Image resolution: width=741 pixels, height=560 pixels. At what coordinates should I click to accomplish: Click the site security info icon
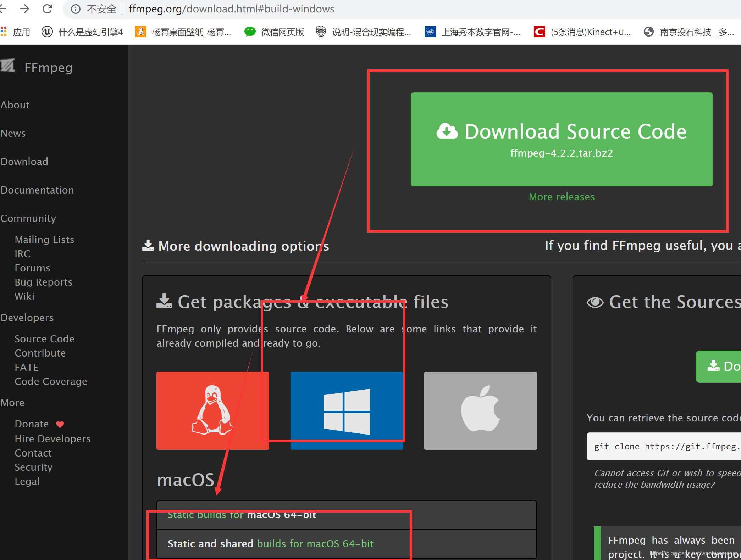[76, 9]
